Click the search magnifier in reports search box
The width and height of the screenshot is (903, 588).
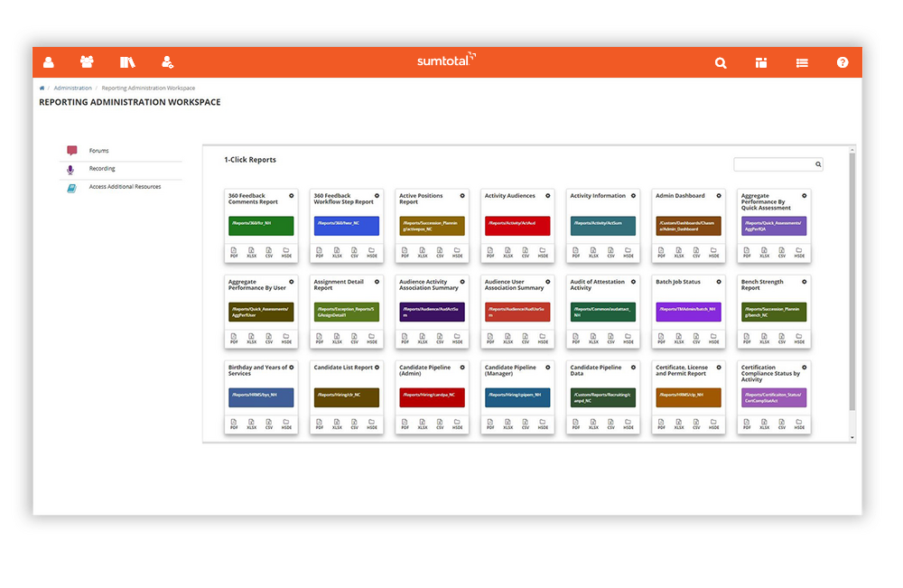(x=818, y=164)
